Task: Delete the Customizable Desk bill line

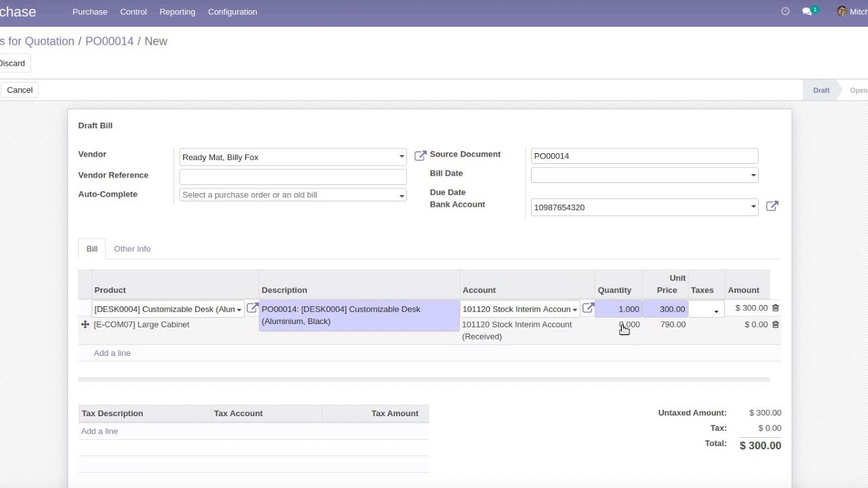Action: [x=776, y=308]
